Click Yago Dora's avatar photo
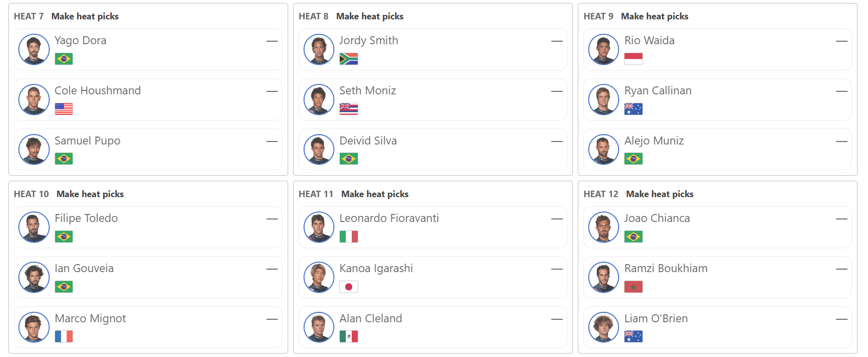 point(34,50)
